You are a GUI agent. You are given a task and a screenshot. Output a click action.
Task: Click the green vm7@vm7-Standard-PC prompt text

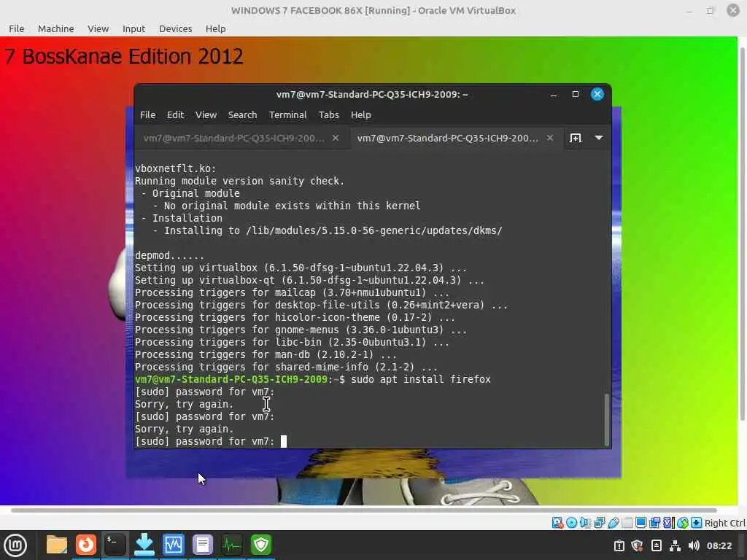coord(231,379)
